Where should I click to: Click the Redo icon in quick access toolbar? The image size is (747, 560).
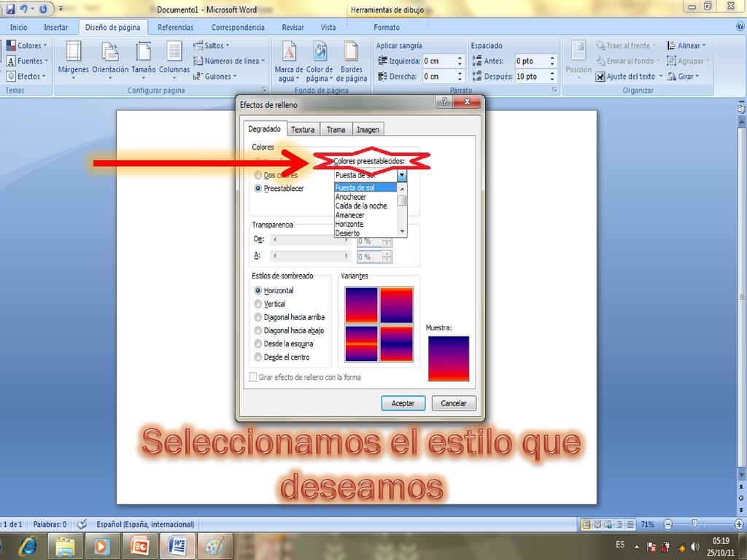pos(43,9)
